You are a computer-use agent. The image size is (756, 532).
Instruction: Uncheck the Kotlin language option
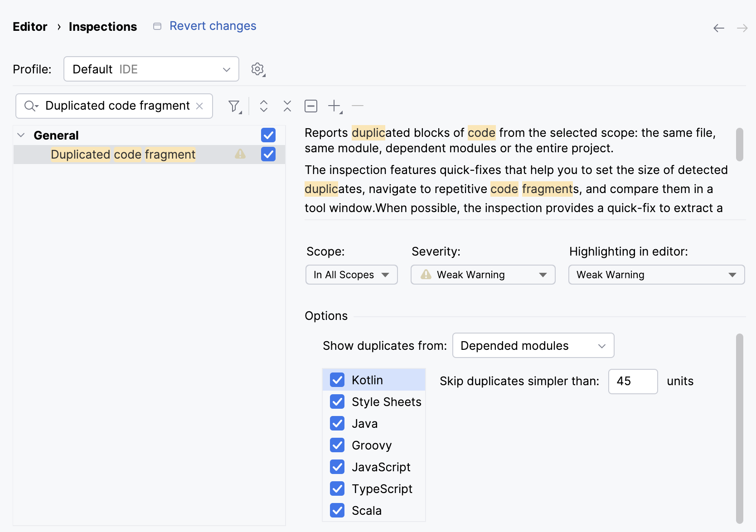click(337, 380)
